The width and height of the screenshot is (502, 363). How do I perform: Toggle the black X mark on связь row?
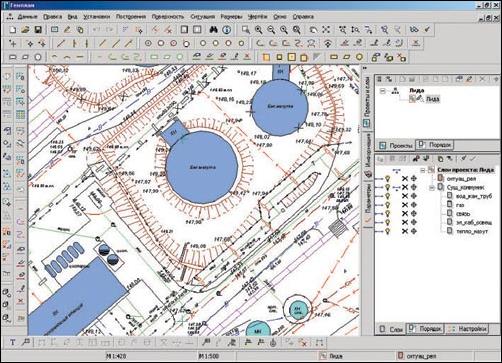405,213
